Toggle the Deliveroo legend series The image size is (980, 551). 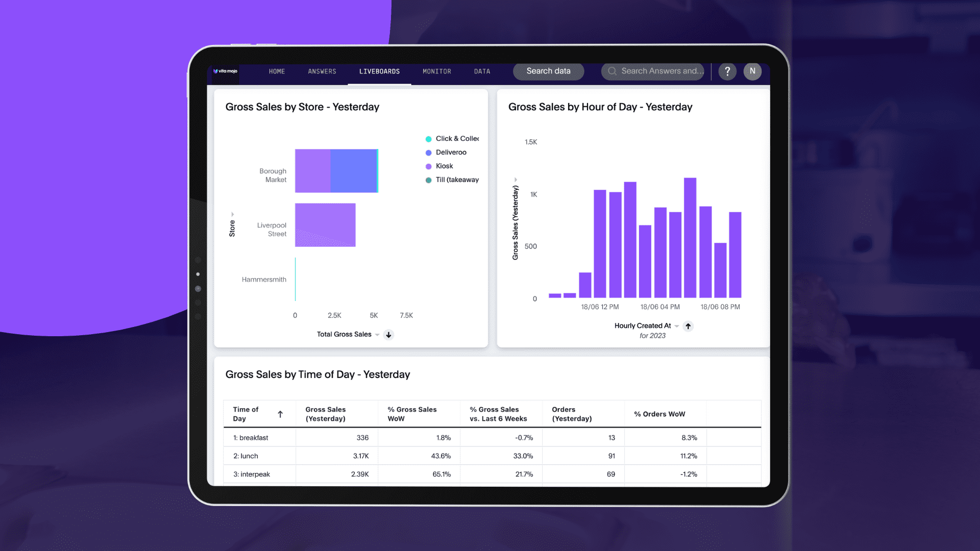pyautogui.click(x=451, y=153)
